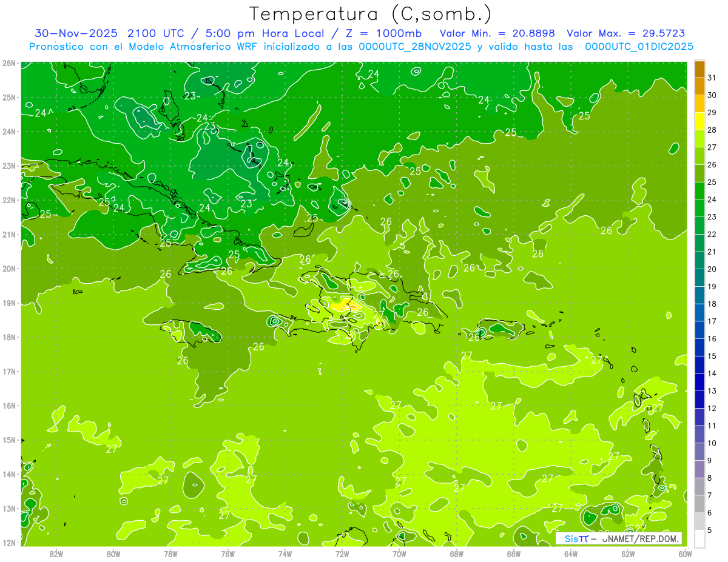Click the blue color scale segment between 15 and 16
The width and height of the screenshot is (728, 562).
(699, 347)
